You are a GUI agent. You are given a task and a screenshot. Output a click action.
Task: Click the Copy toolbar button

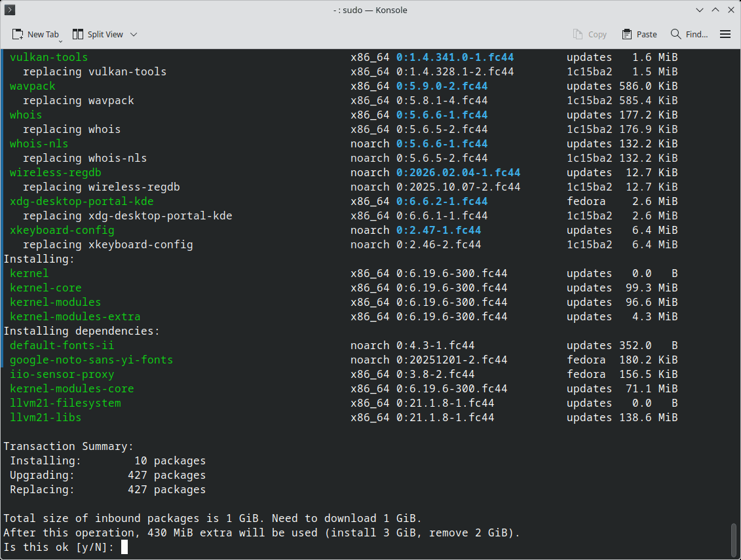click(x=590, y=34)
